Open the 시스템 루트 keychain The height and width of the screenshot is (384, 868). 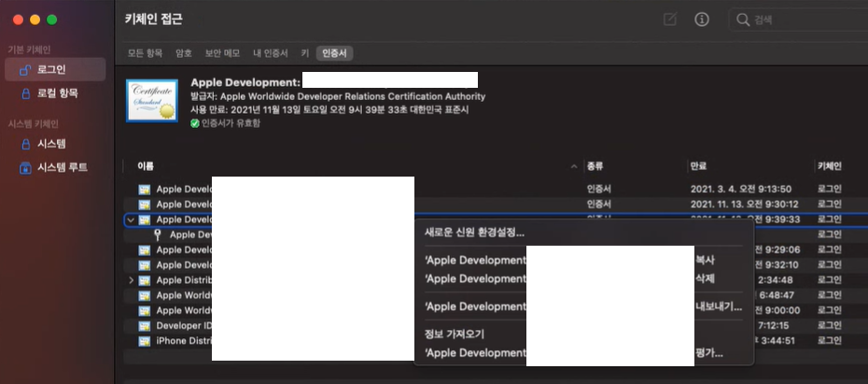55,167
